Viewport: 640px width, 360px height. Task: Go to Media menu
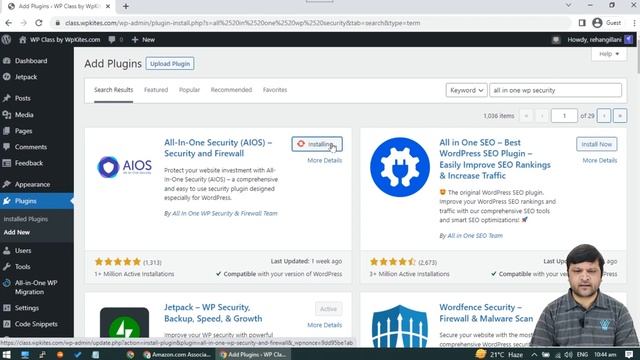click(24, 115)
